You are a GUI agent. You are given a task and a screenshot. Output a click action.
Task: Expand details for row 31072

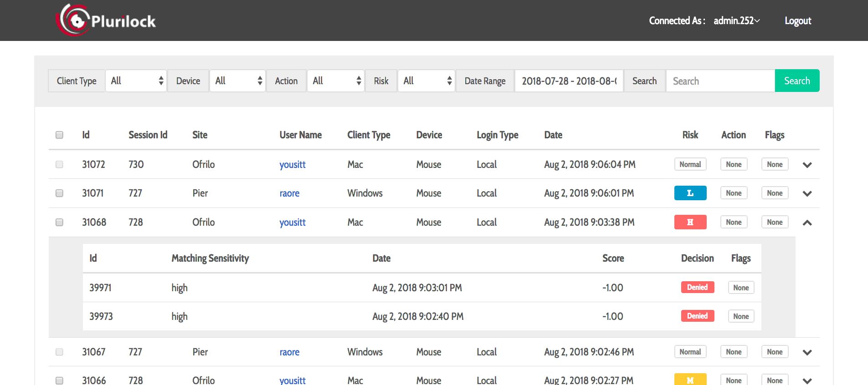click(x=807, y=165)
